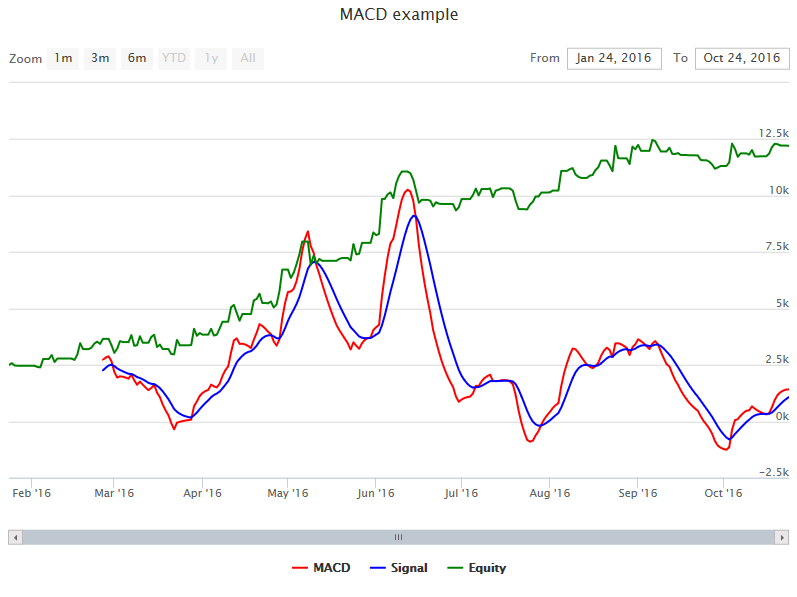
Task: Click the May '16 x-axis label
Action: pos(288,493)
